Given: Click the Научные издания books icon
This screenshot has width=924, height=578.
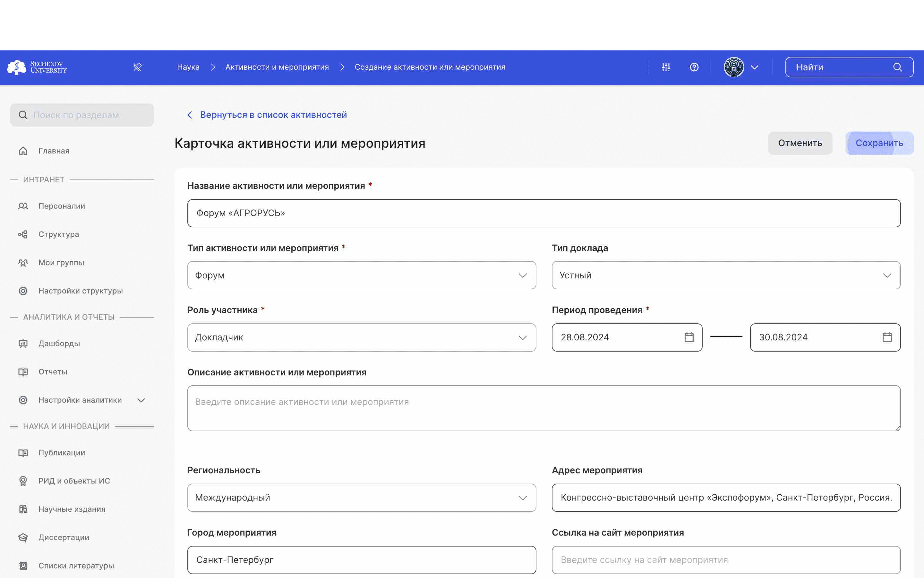Looking at the screenshot, I should click(x=23, y=510).
